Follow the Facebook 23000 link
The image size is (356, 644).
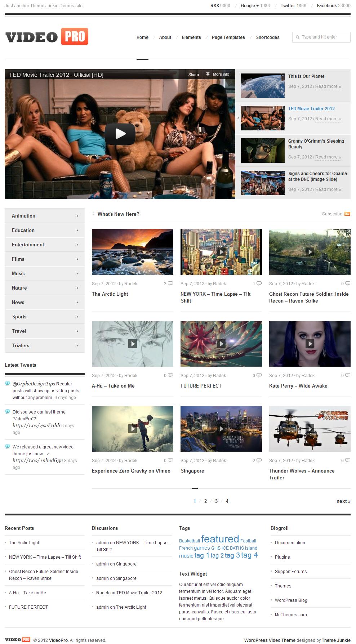(x=334, y=6)
